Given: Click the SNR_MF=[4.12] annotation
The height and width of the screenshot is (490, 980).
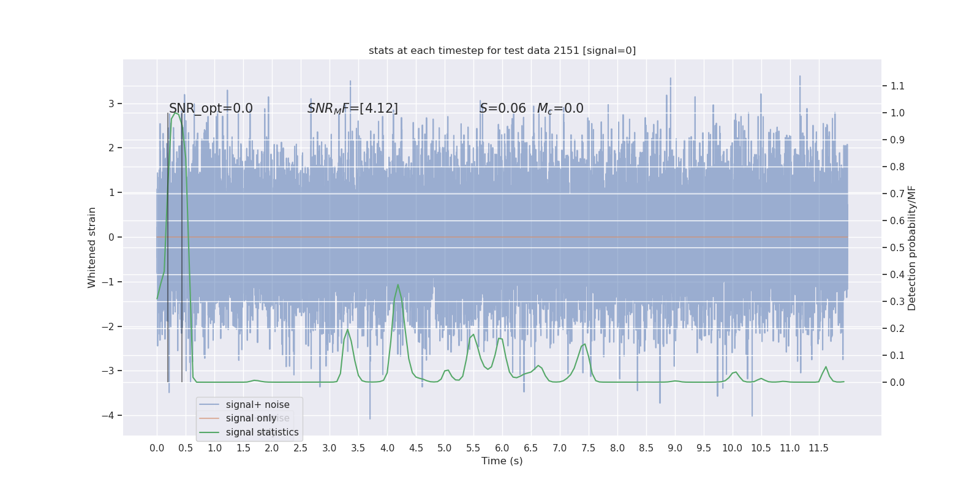Looking at the screenshot, I should 353,108.
